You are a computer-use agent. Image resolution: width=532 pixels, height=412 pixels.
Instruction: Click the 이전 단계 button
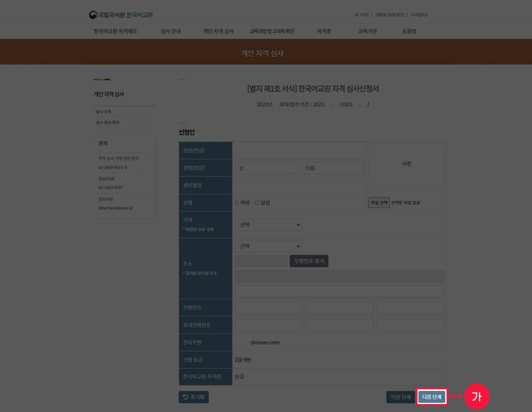click(400, 396)
